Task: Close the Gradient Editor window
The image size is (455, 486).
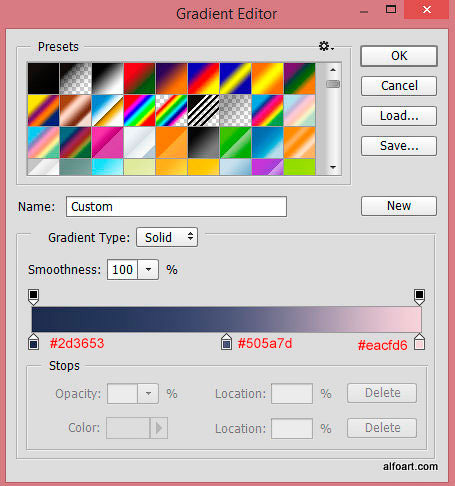Action: [x=427, y=10]
